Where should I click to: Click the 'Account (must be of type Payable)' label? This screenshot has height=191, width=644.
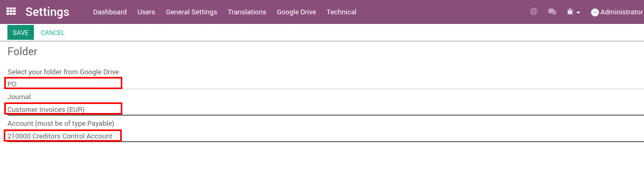tap(61, 123)
